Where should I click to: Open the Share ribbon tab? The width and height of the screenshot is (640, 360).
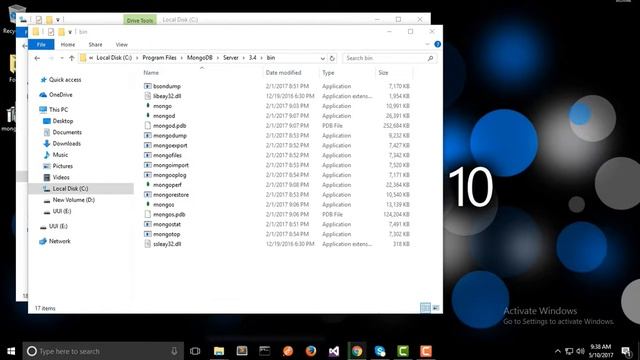tap(95, 44)
